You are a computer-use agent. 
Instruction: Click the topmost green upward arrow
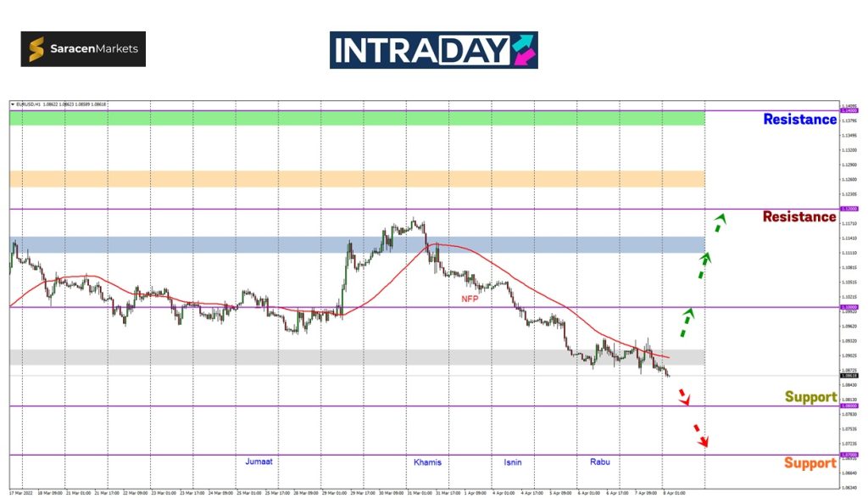720,223
